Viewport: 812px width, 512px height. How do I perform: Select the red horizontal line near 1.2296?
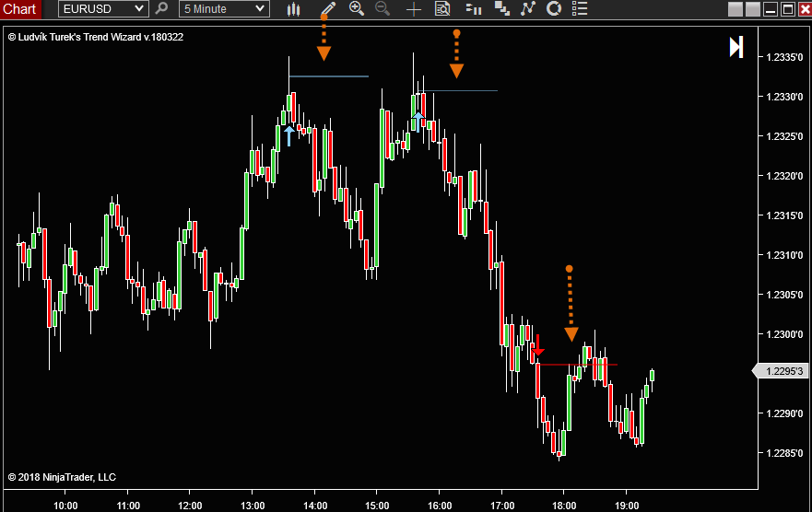point(578,366)
